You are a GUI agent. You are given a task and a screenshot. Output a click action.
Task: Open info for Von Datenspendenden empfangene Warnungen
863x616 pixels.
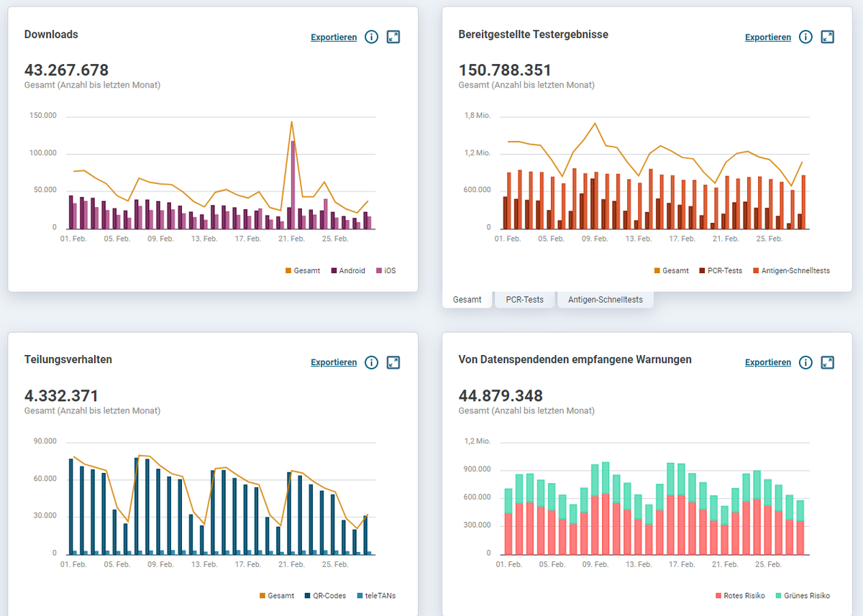[x=805, y=362]
